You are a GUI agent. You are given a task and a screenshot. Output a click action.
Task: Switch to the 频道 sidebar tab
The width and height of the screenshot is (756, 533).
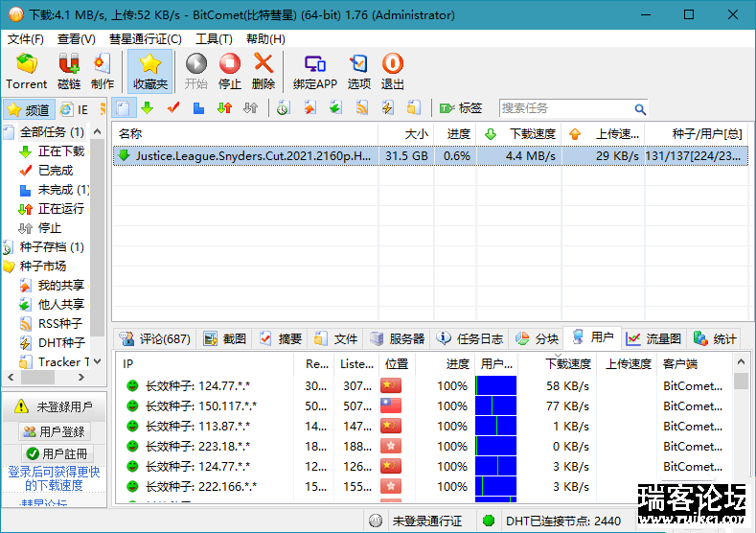[x=30, y=109]
